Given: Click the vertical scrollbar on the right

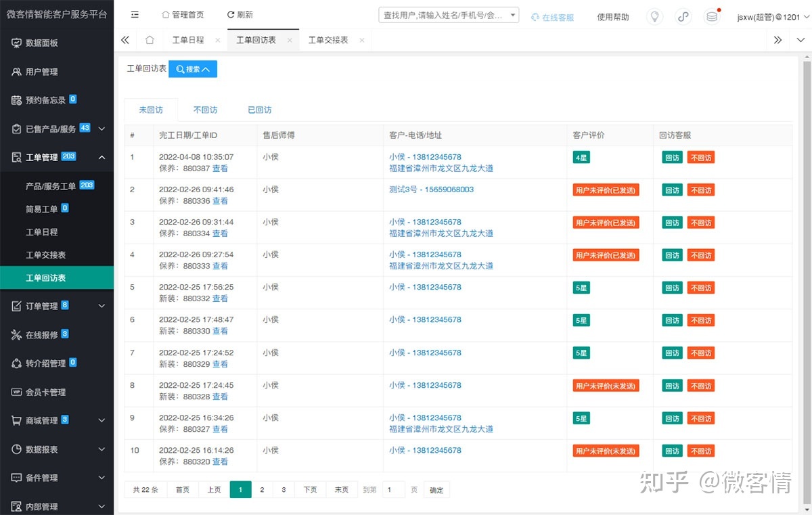Looking at the screenshot, I should [x=807, y=284].
